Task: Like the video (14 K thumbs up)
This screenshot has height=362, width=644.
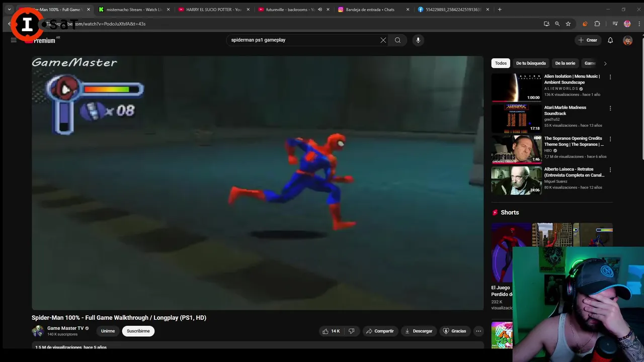Action: pyautogui.click(x=331, y=331)
